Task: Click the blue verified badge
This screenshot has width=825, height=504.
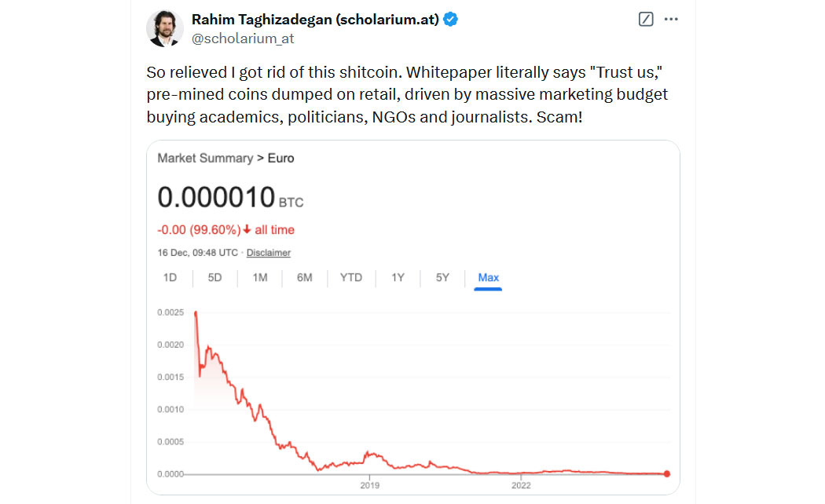Action: pyautogui.click(x=450, y=20)
